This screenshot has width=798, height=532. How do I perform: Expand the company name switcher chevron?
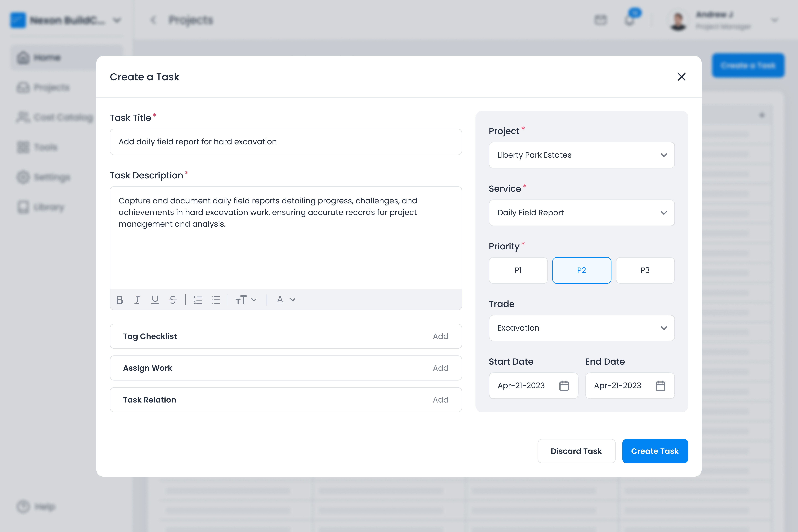[x=117, y=20]
